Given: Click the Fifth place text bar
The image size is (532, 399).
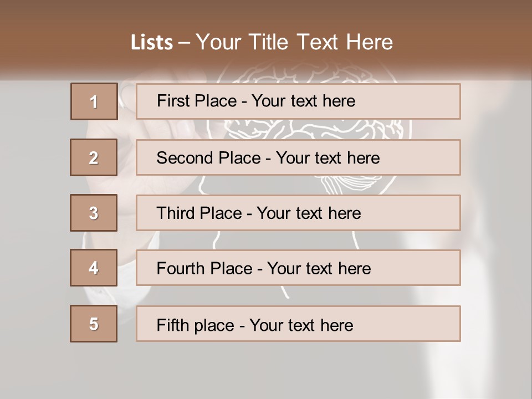Looking at the screenshot, I should click(298, 324).
